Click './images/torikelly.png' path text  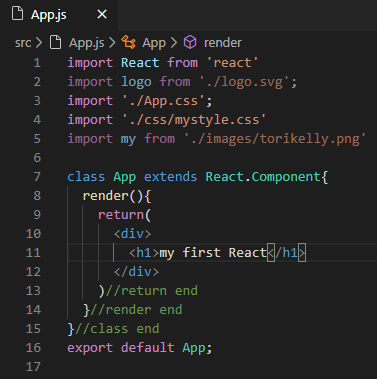click(275, 139)
